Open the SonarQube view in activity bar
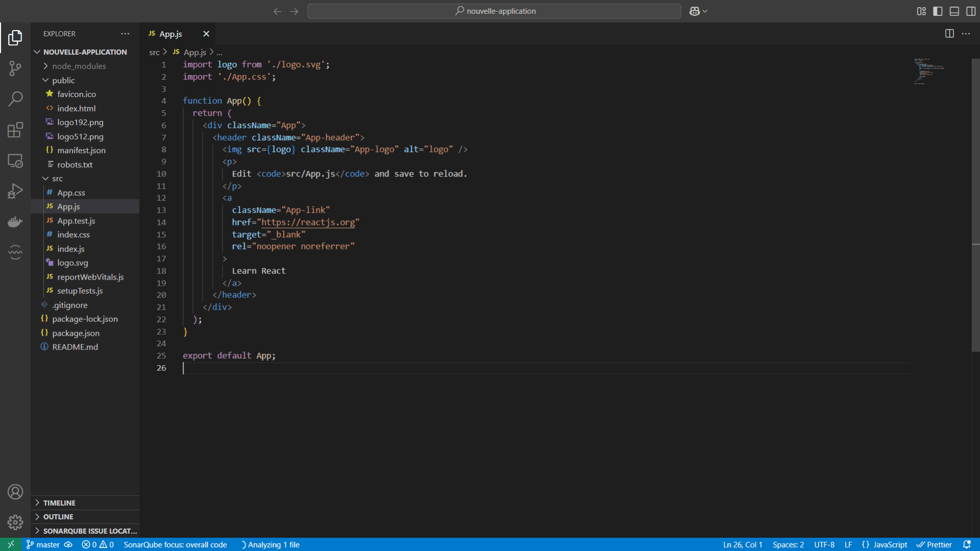 pos(15,252)
